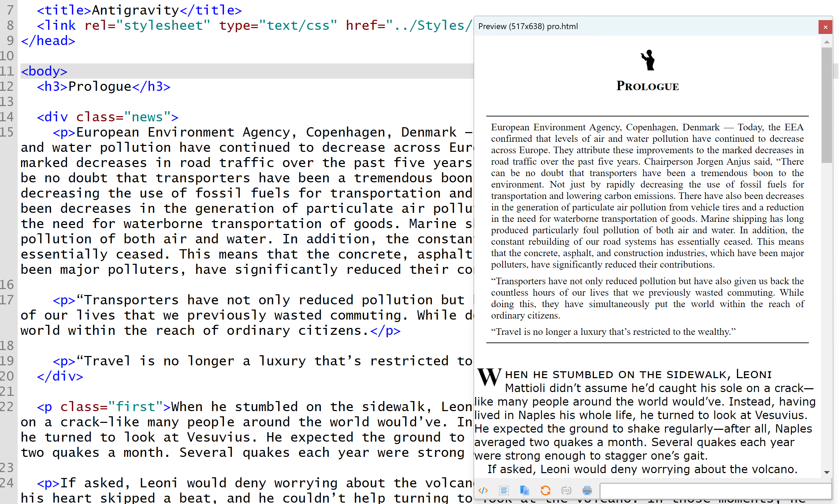Click the Preview scrollbar up arrow
Screen dimensions: 839x504
[x=827, y=42]
